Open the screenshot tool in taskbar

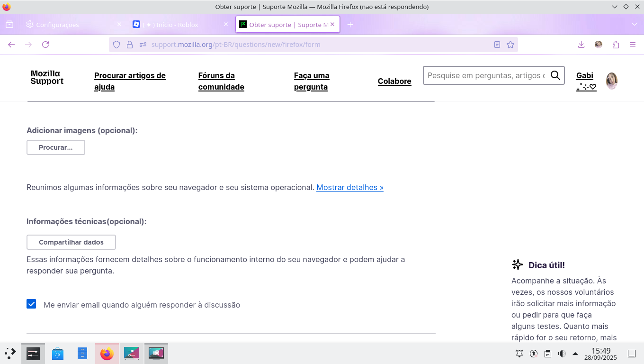point(156,353)
